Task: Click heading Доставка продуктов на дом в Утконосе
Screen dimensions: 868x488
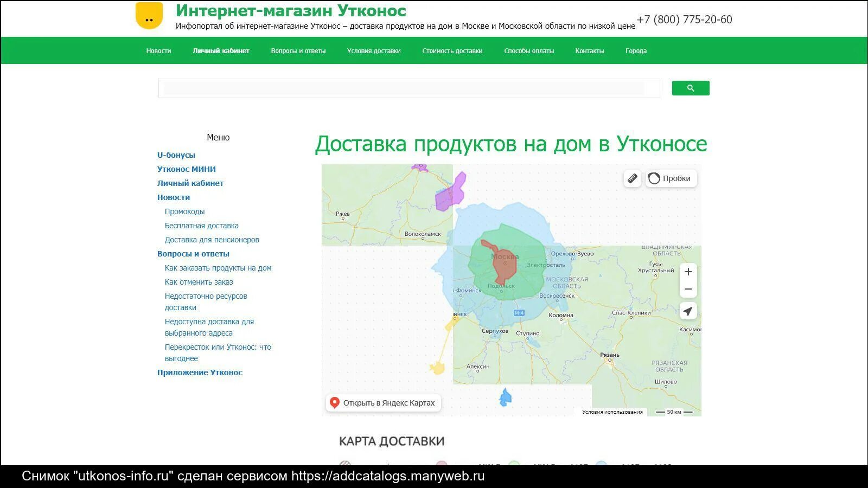Action: (511, 144)
